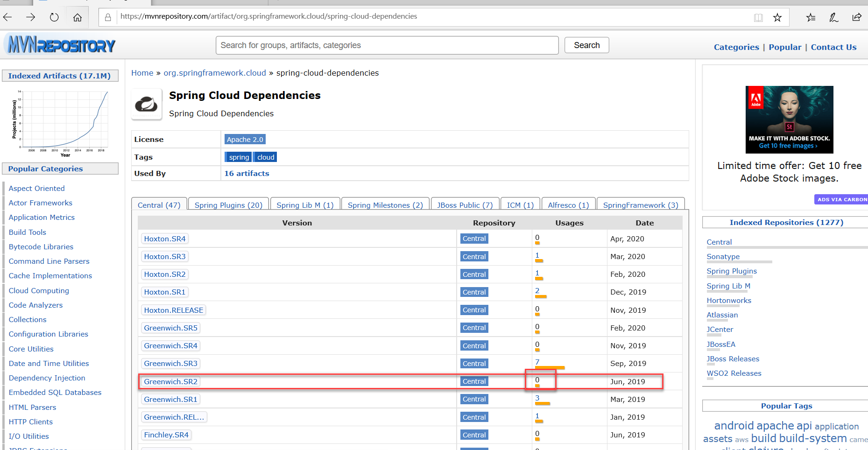This screenshot has height=450, width=868.
Task: Click the browser forward arrow
Action: (31, 17)
